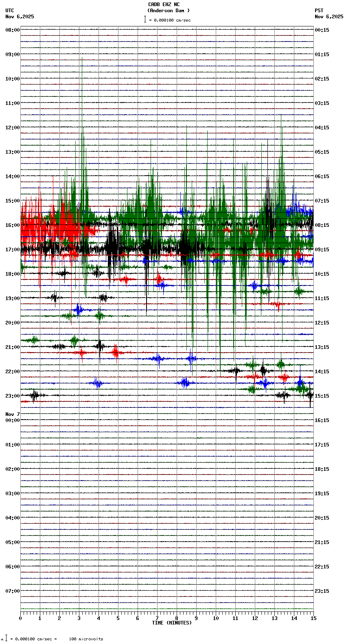
Task: Click the '09:15' PST time label
Action: click(x=322, y=250)
